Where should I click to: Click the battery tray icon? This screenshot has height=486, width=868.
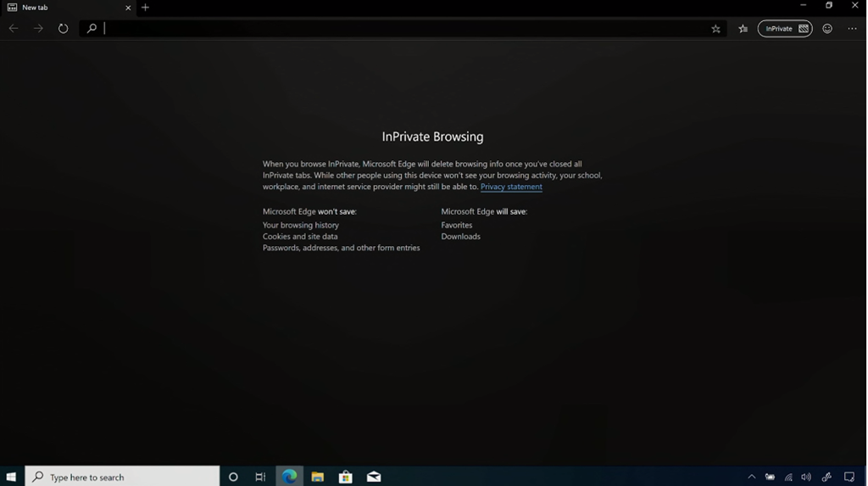pos(770,477)
